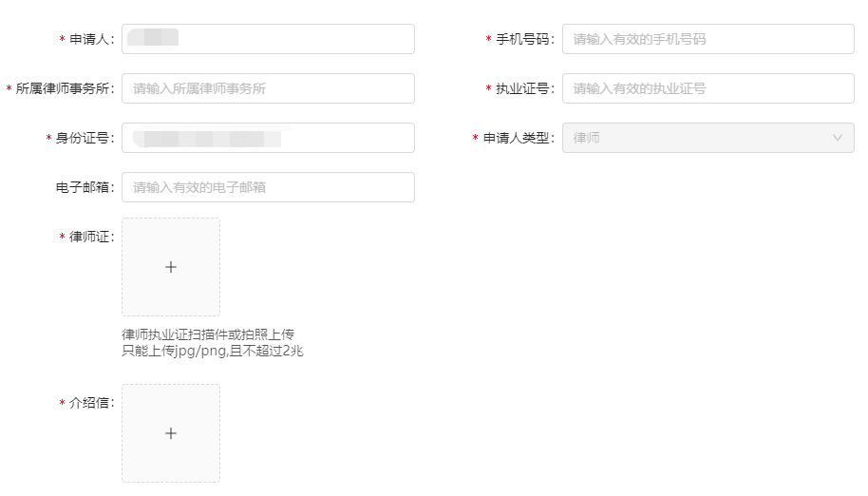This screenshot has height=496, width=868.
Task: Click the 律师执业证扫描件或拍照上传 hint text
Action: (208, 334)
